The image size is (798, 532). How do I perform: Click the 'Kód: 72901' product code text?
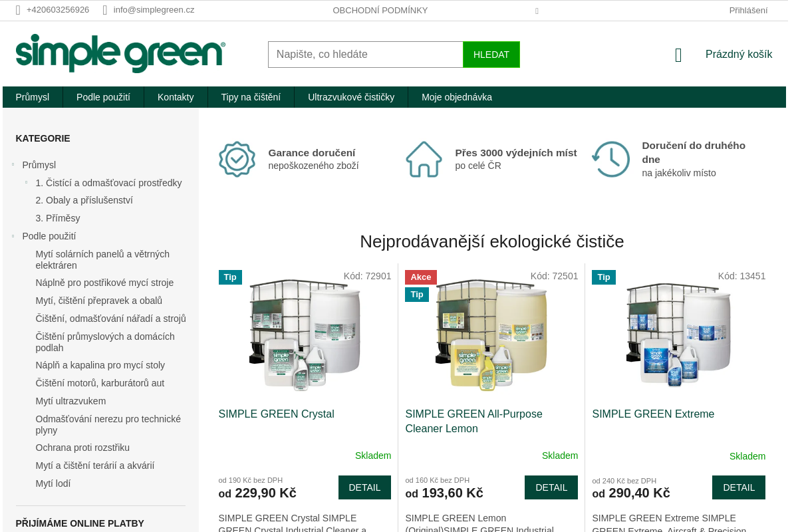click(x=367, y=276)
